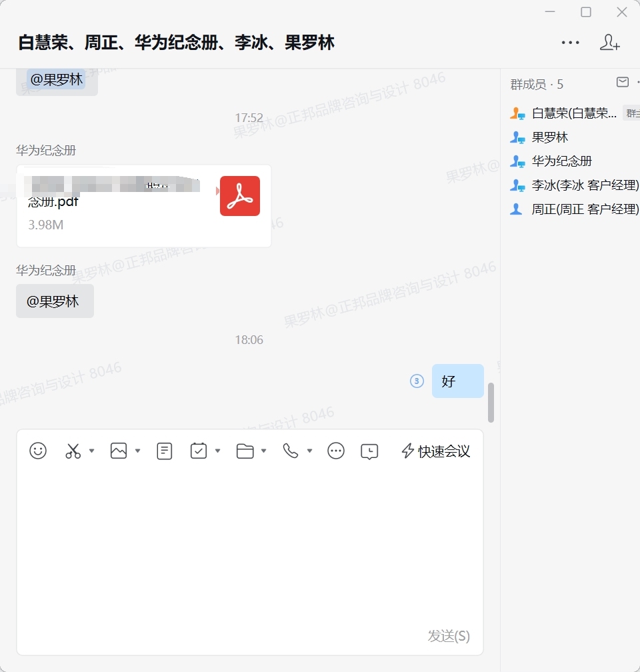Expand the image options arrow
The width and height of the screenshot is (640, 672).
click(137, 451)
